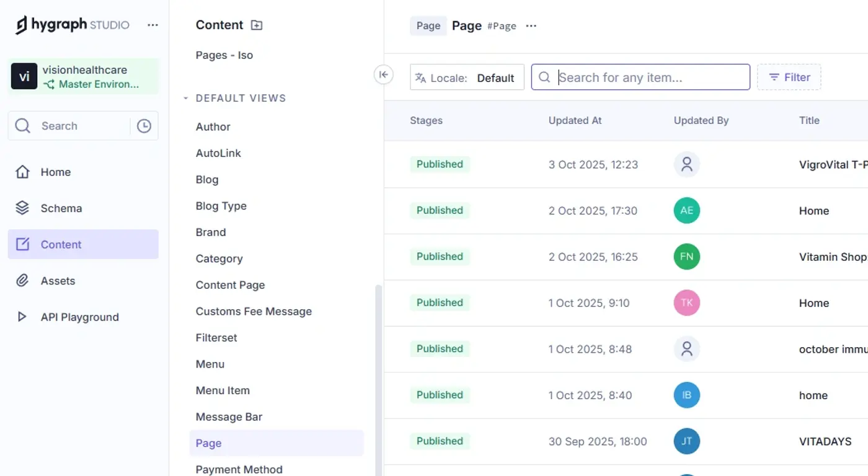Click the date 2 Oct 2025, 16:25
Screen dimensions: 868x476
593,257
